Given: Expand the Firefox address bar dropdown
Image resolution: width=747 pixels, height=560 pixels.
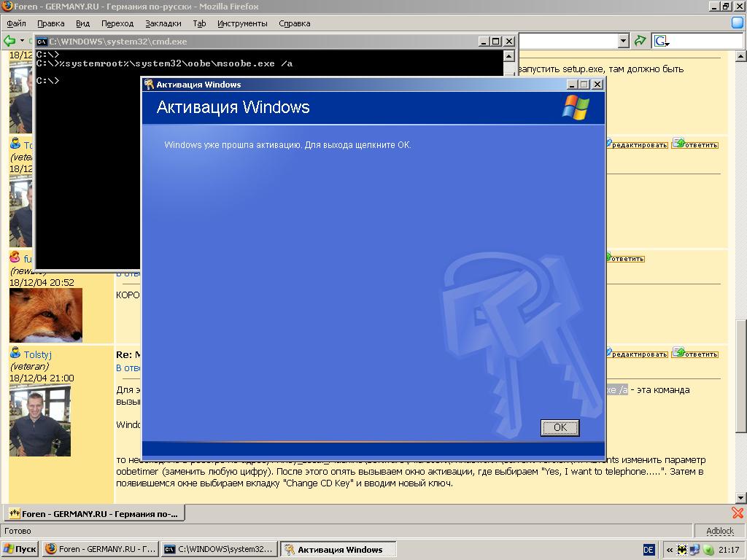Looking at the screenshot, I should coord(624,42).
